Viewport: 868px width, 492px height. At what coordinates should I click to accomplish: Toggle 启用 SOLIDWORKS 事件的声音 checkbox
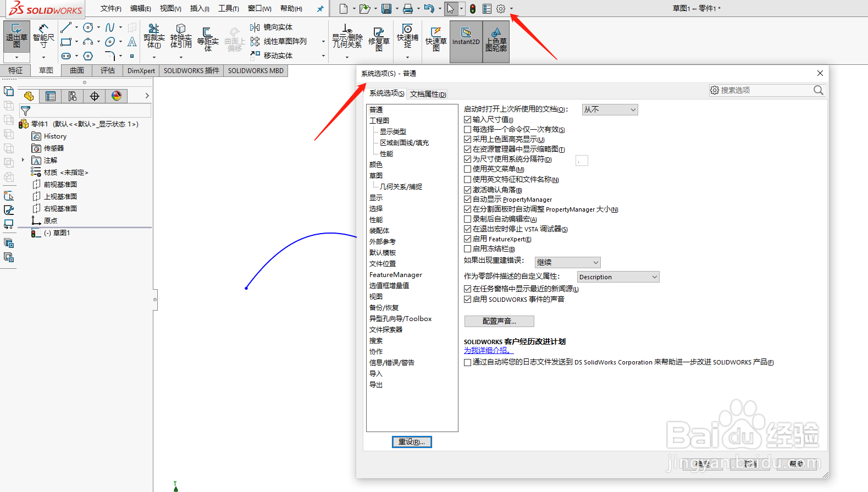467,299
